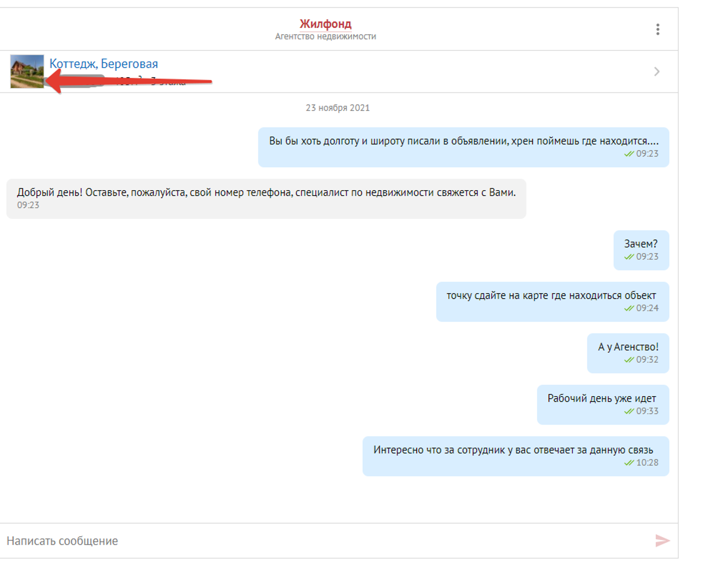Image resolution: width=728 pixels, height=580 pixels.
Task: Click the Жилфонд agency name header
Action: point(325,24)
